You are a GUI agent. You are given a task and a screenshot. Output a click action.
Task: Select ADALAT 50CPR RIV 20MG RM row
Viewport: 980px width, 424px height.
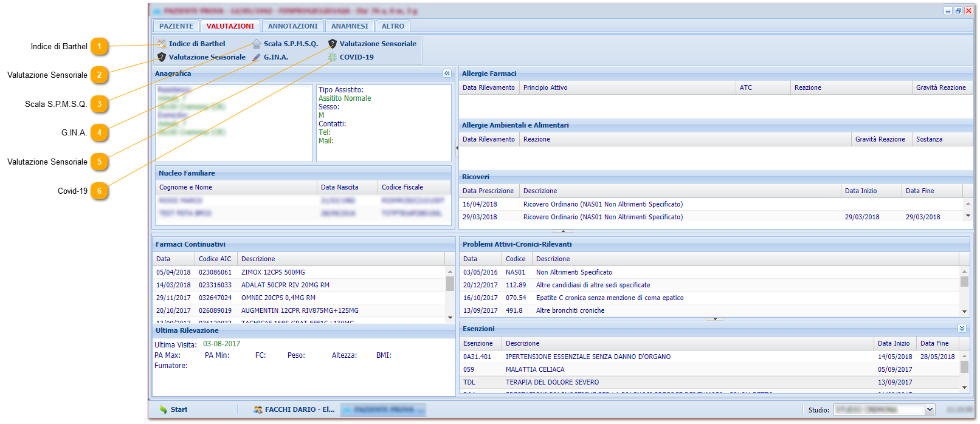coord(299,285)
